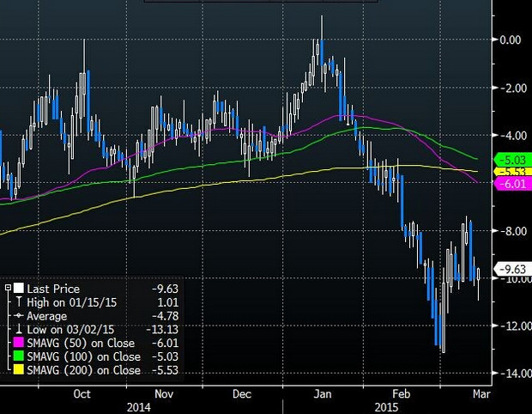
Task: Click the Oct x-axis month label
Action: coord(82,393)
